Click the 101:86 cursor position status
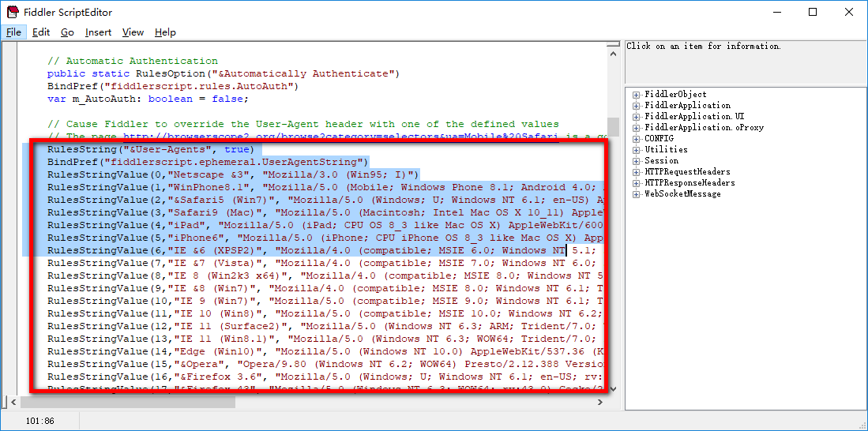 39,421
